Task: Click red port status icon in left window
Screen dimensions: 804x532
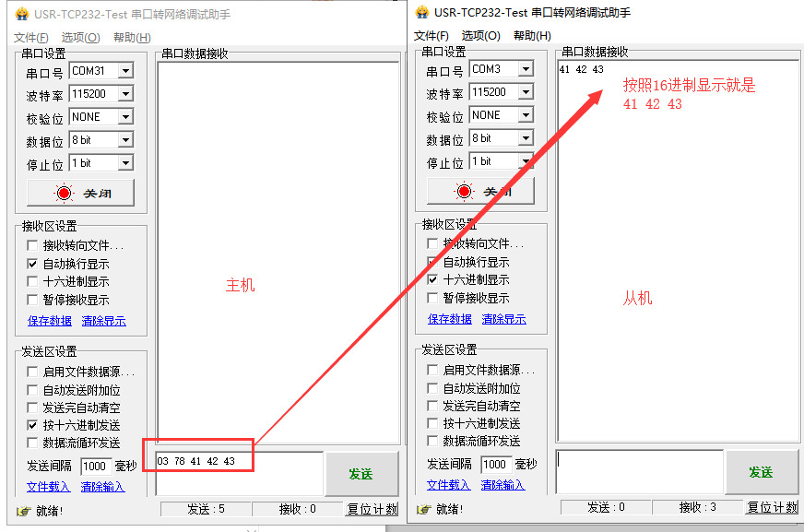Action: coord(64,194)
